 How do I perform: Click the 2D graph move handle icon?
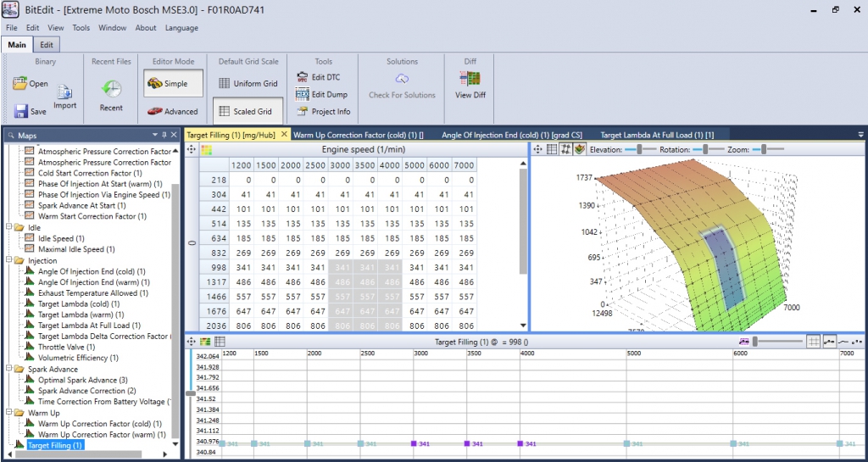192,342
